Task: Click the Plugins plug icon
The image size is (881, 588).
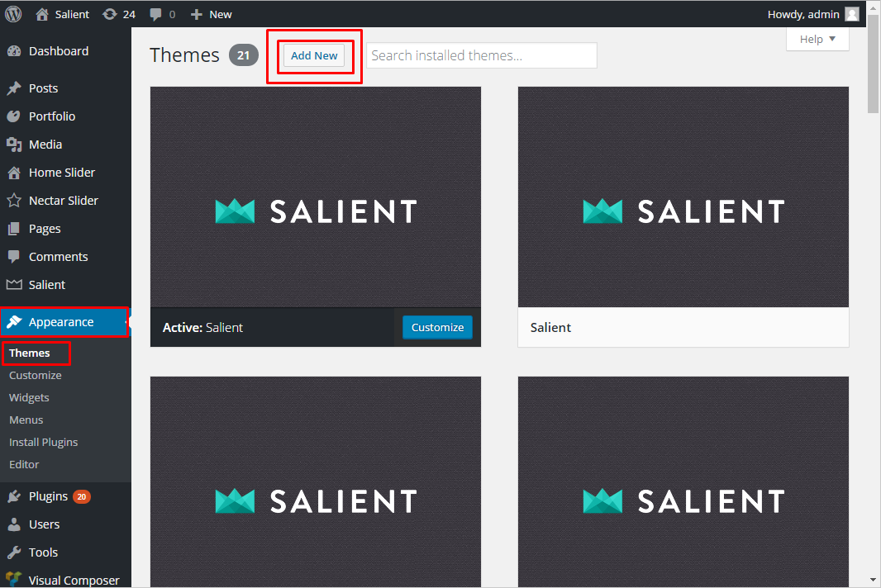Action: [14, 496]
